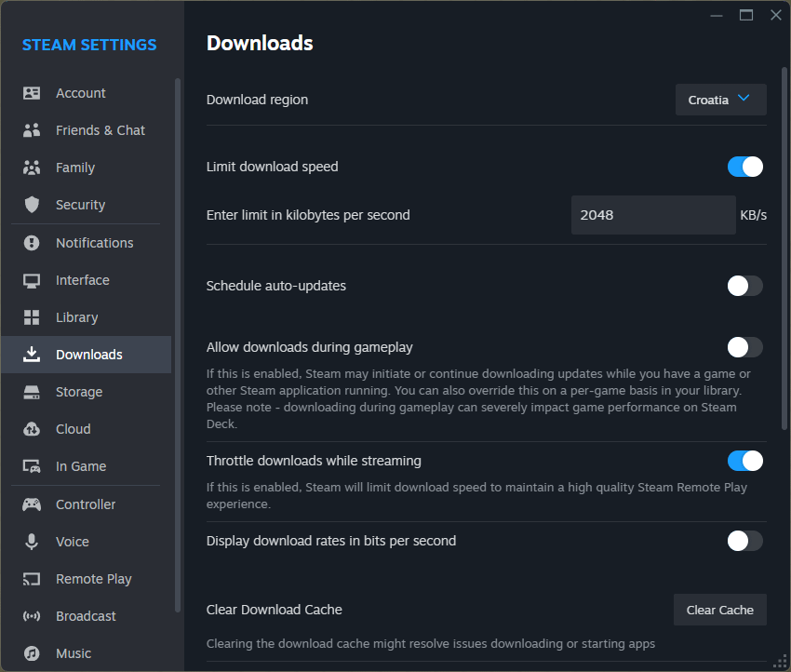Enable Schedule auto-updates switch
This screenshot has width=791, height=672.
[745, 286]
